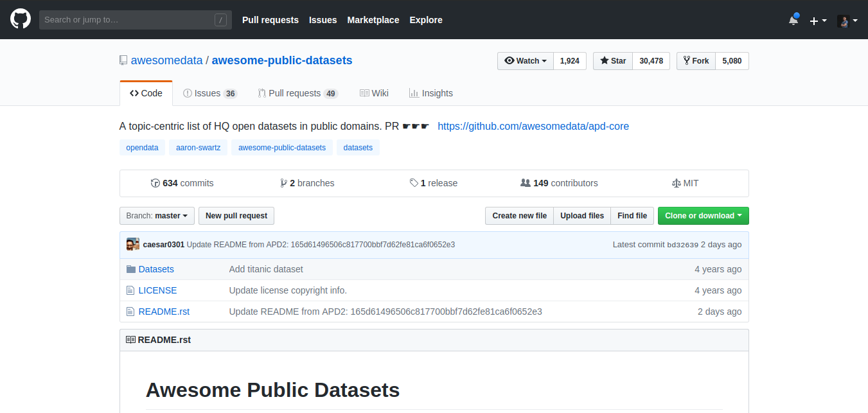Viewport: 868px width, 413px height.
Task: Open the Add titanic dataset commit message
Action: point(266,269)
